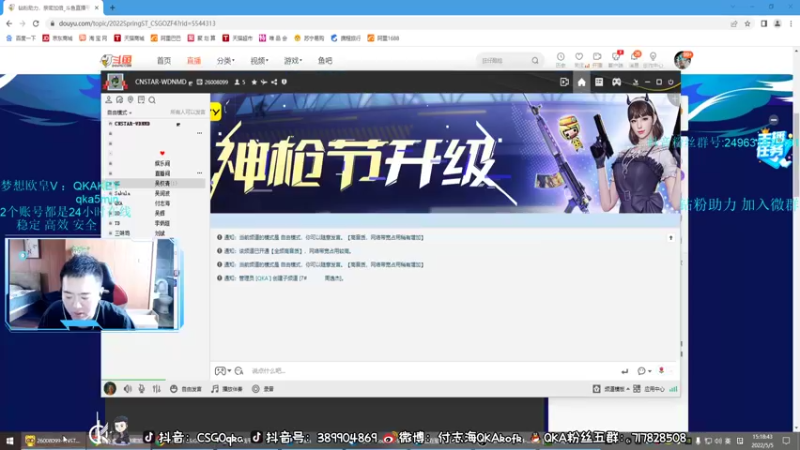The height and width of the screenshot is (450, 800).
Task: Open the 应用中心 app center
Action: [x=649, y=389]
